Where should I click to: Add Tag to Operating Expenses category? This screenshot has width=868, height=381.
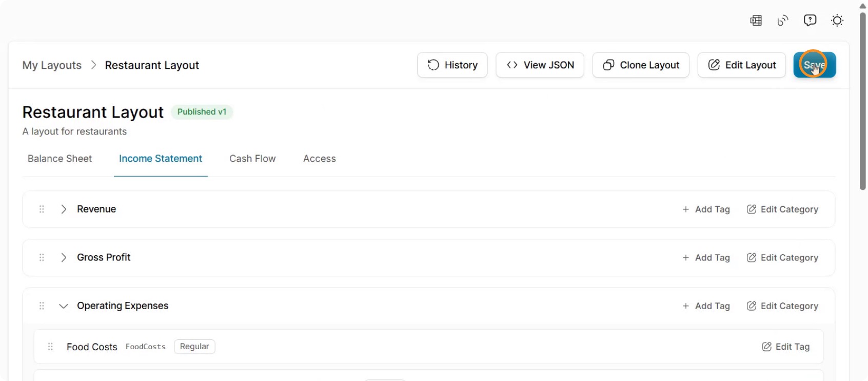tap(706, 306)
